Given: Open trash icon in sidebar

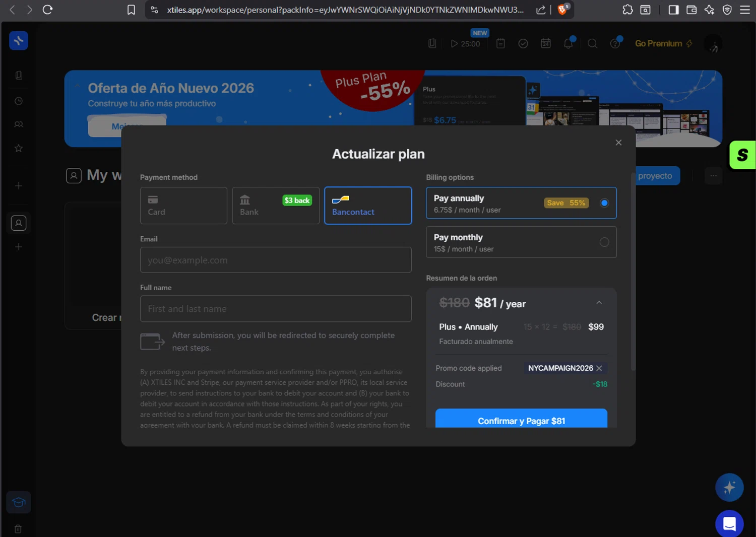Looking at the screenshot, I should pos(18,529).
